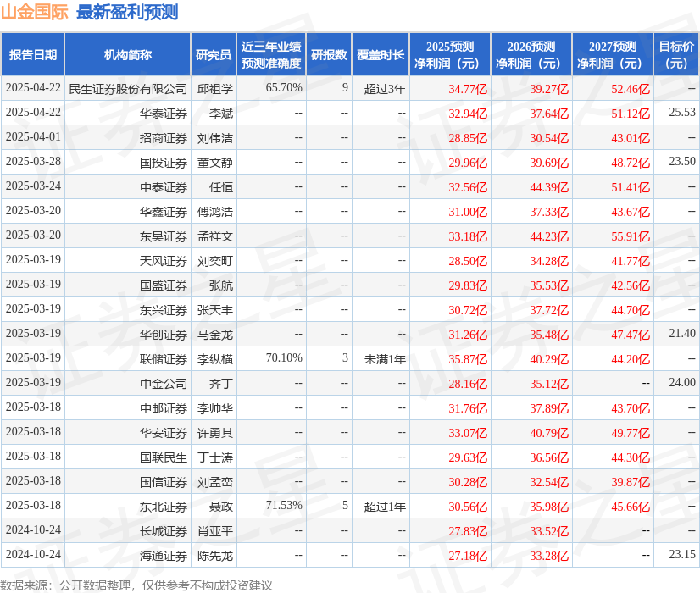
Task: Click the 2026预测净利润 column header
Action: (x=531, y=55)
